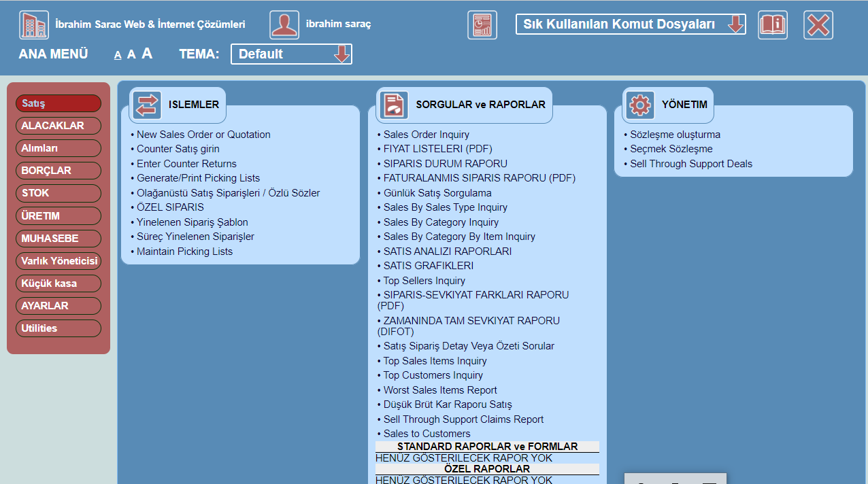Open Sık Kullanılan Komut Dosyaları dropdown
This screenshot has height=484, width=868.
(x=631, y=24)
